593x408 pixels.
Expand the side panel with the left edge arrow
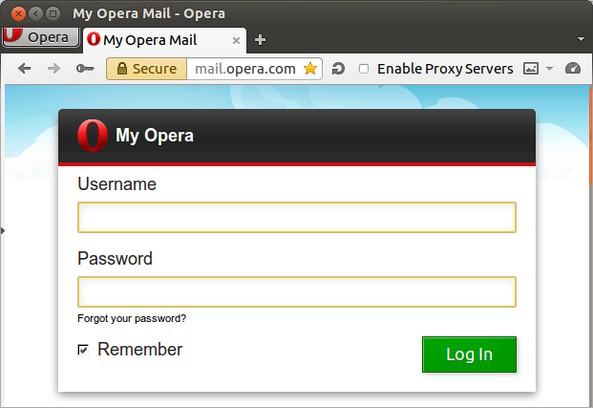[3, 230]
